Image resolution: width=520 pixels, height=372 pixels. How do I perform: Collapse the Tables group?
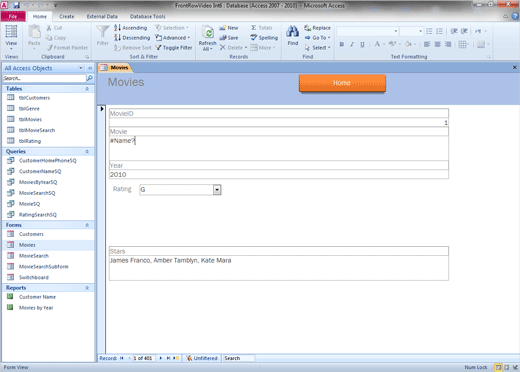point(87,89)
